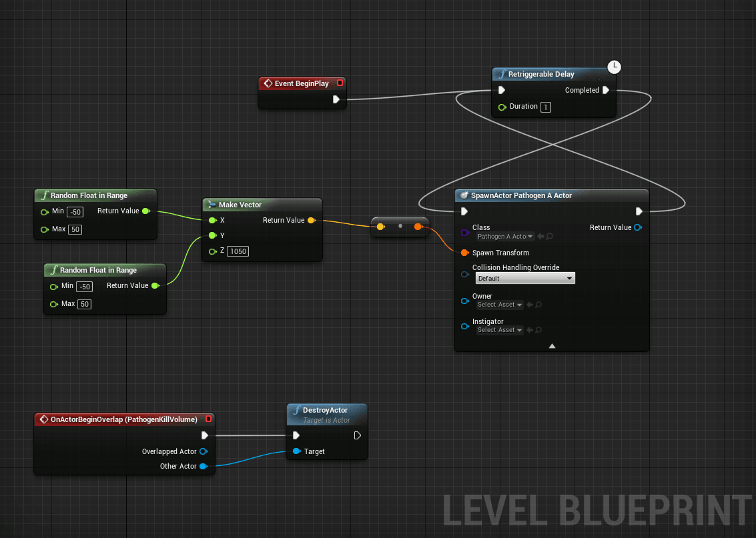Edit the Duration value on Retriggerable Delay
The width and height of the screenshot is (756, 538).
click(546, 107)
